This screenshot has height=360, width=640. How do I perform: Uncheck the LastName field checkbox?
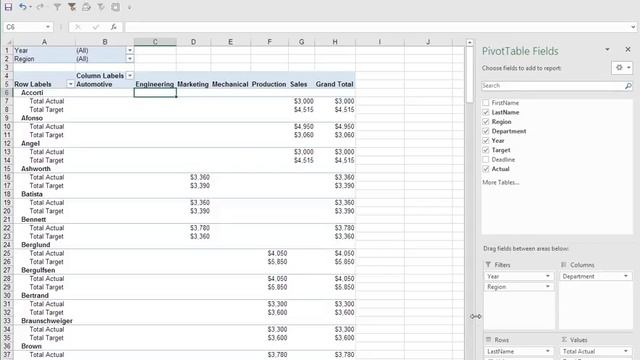click(486, 112)
